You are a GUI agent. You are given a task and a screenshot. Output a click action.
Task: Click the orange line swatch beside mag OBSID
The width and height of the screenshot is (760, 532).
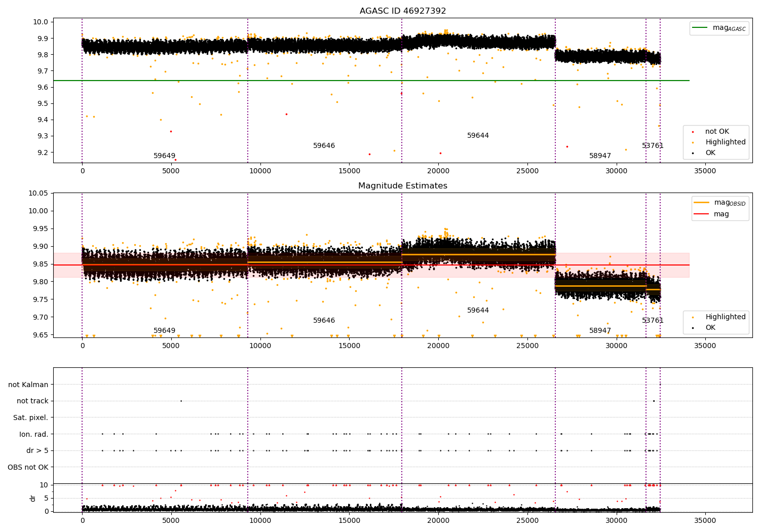[x=702, y=203]
